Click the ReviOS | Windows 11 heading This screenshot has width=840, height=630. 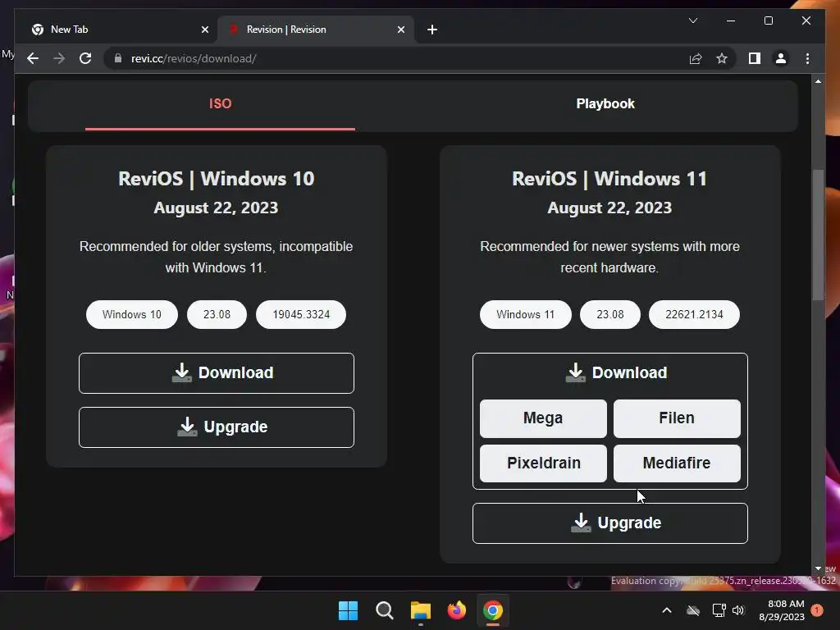point(609,178)
